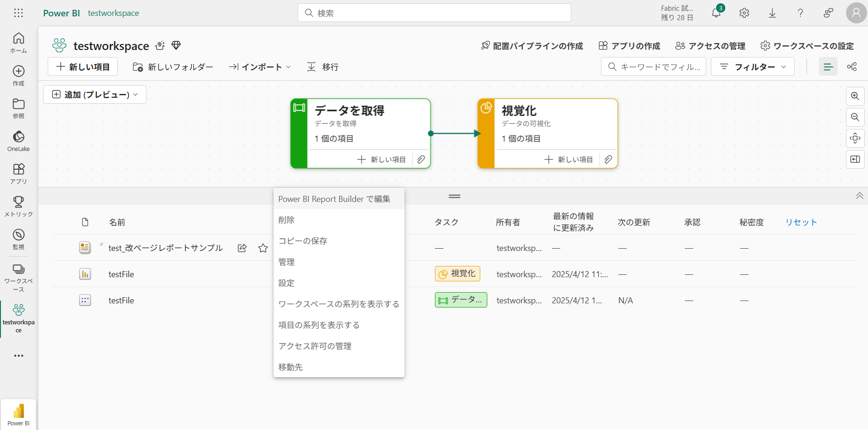Open OneLake in sidebar
This screenshot has height=430, width=868.
19,141
